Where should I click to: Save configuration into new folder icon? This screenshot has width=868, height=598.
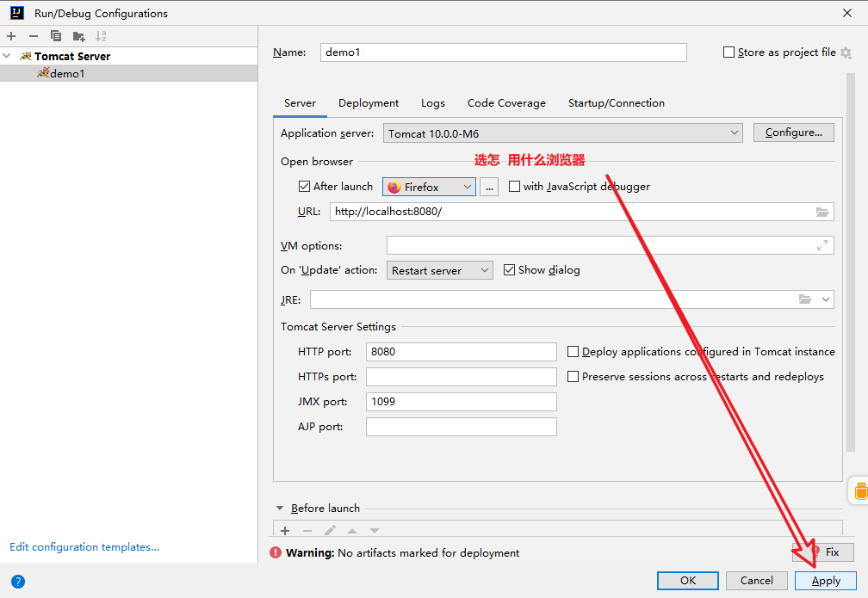coord(78,36)
